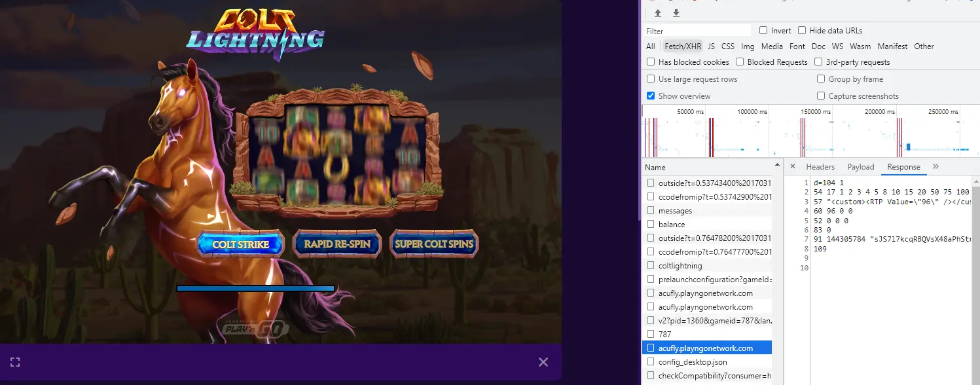Open the Response tab

coord(903,167)
